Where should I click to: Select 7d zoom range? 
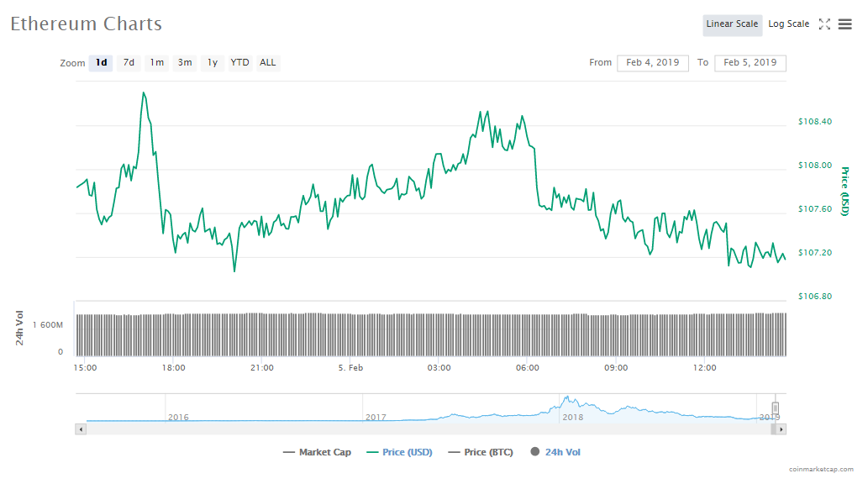(x=129, y=63)
